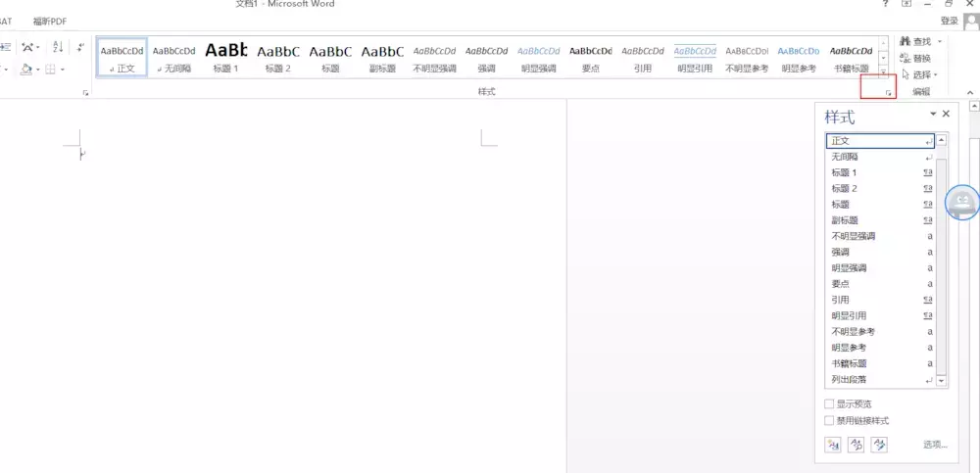Click the Borders grid icon
This screenshot has width=980, height=473.
[51, 69]
